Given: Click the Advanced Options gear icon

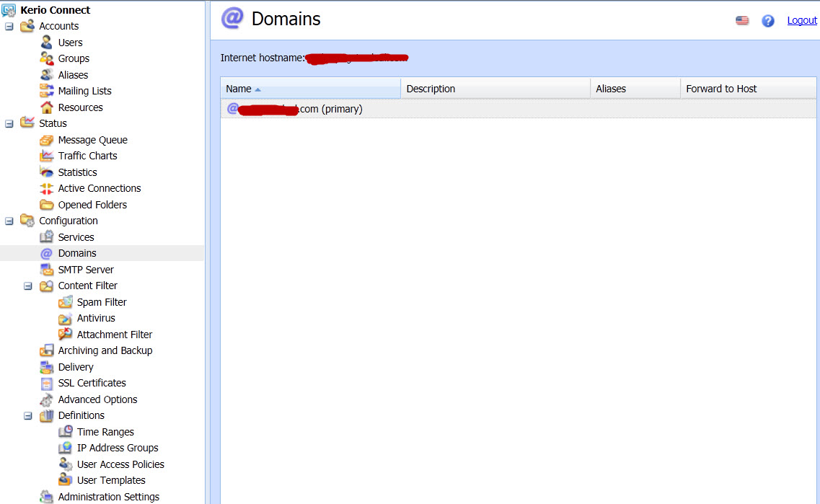Looking at the screenshot, I should pyautogui.click(x=47, y=399).
